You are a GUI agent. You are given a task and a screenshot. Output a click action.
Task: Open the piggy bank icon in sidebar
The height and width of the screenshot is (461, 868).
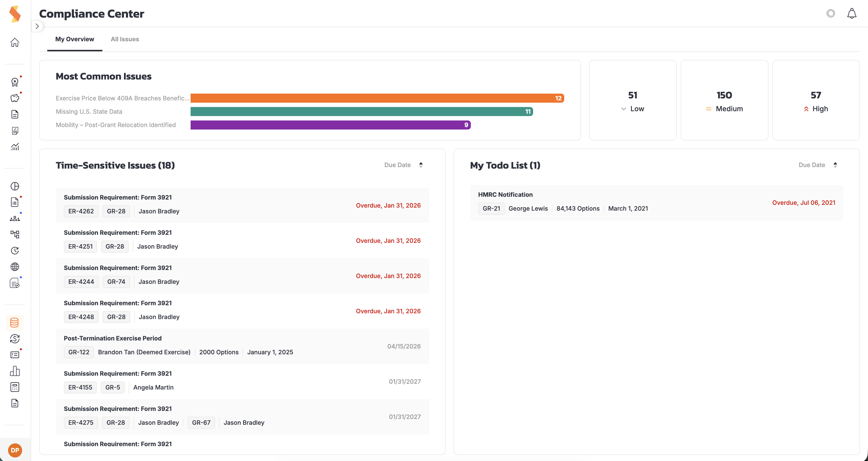tap(15, 98)
